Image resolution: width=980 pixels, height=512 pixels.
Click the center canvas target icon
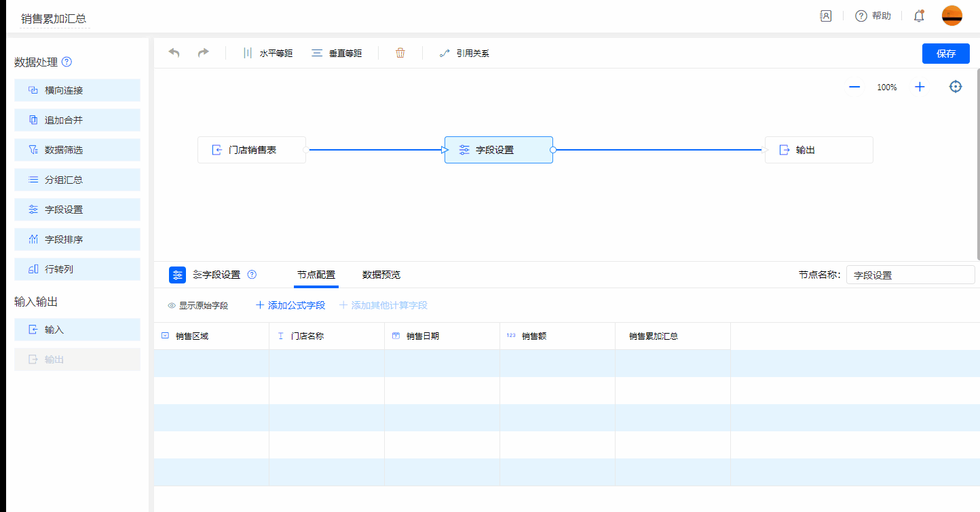pyautogui.click(x=956, y=87)
